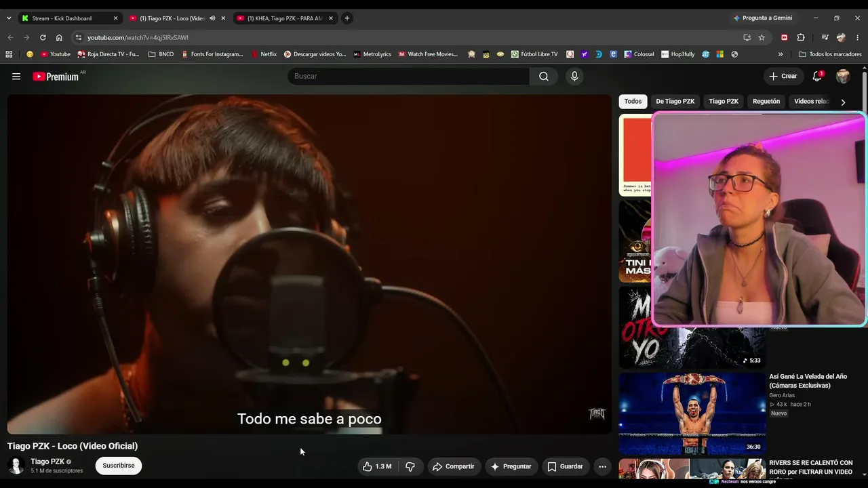Open more actions (three dots) under video
The image size is (868, 488).
(x=602, y=466)
